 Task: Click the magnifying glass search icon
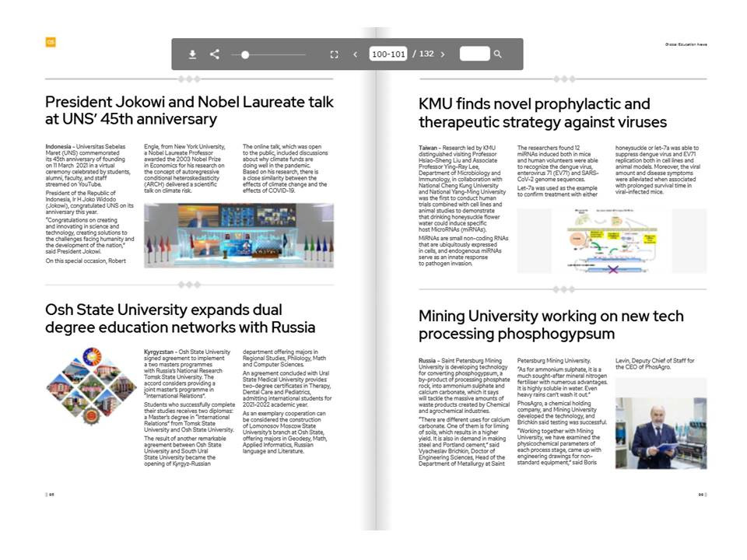[498, 54]
